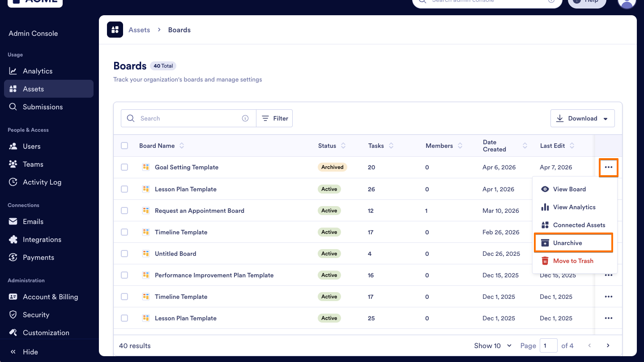Select Move to Trash in the menu
Viewport: 644px width, 362px height.
(x=573, y=261)
